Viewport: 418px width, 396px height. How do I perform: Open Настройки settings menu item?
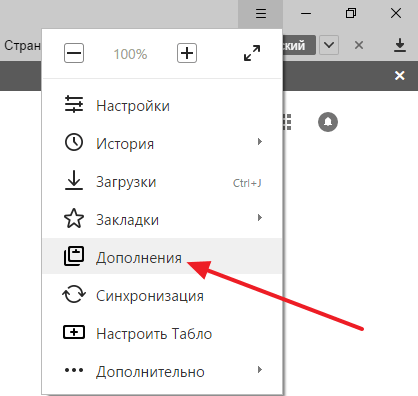point(162,106)
